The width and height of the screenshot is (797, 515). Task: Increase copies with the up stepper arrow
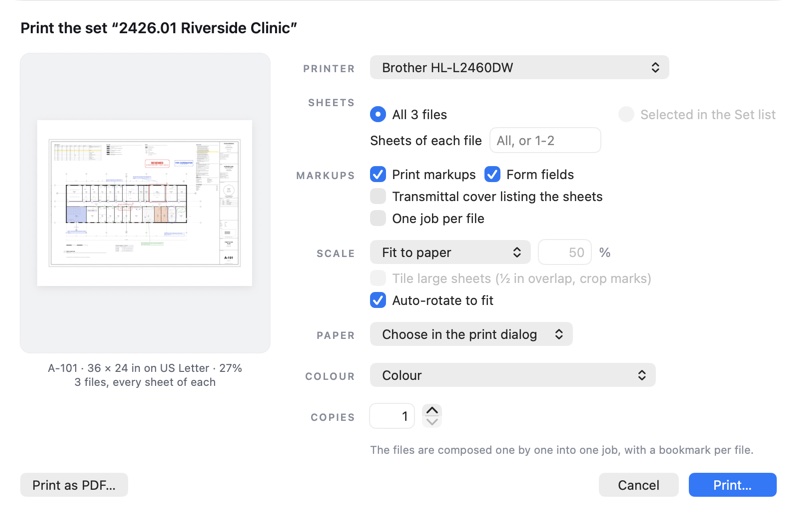(x=432, y=410)
